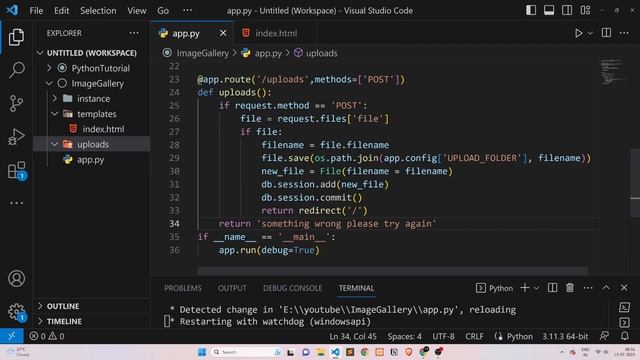Screen dimensions: 640x360
Task: Open terminal panel More Actions
Action: pos(588,288)
